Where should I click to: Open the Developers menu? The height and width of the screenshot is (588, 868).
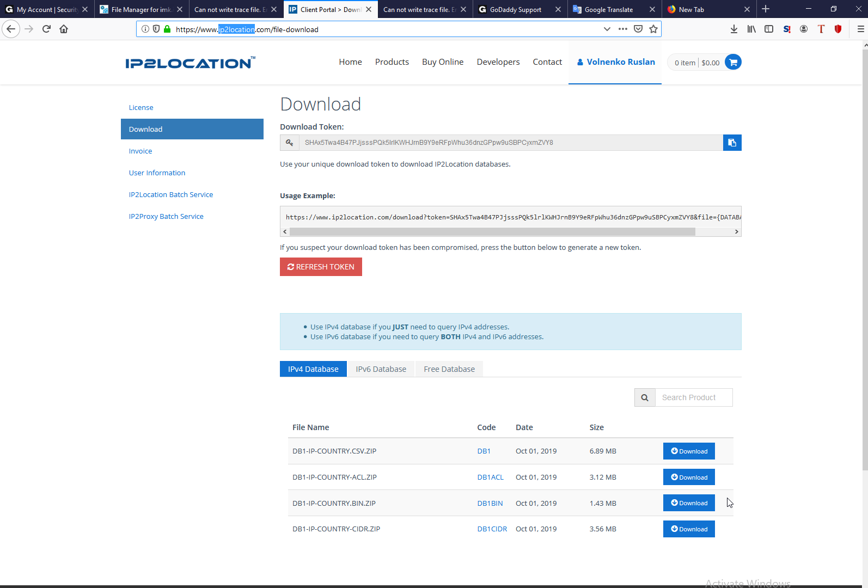tap(498, 62)
